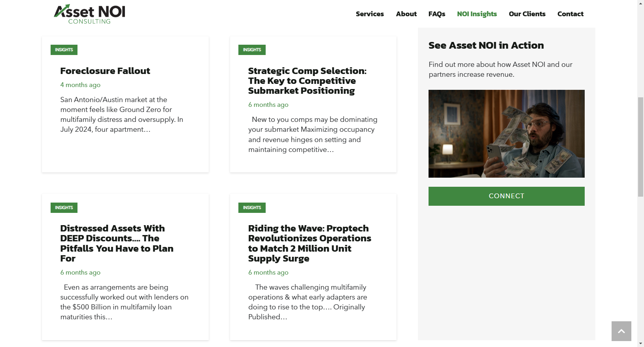
Task: Click the Asset NOI Consulting logo
Action: [x=89, y=14]
